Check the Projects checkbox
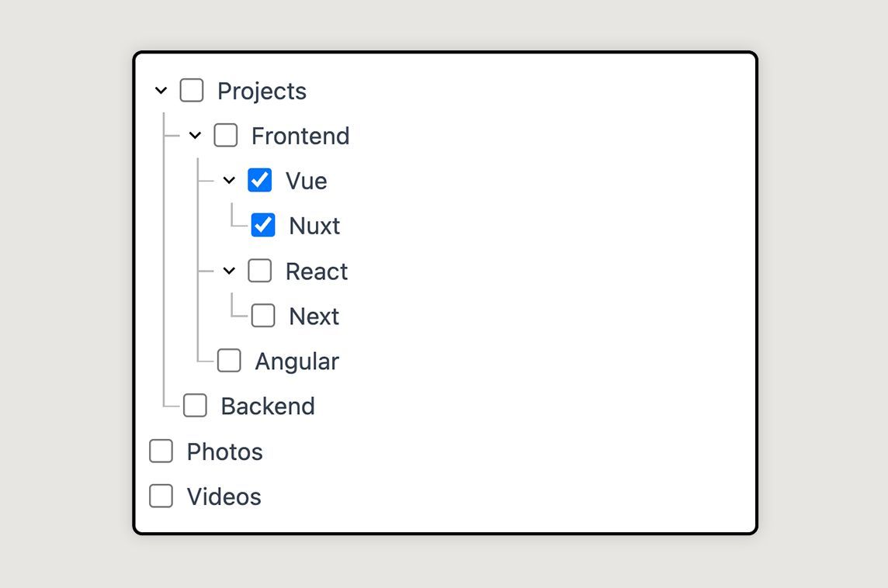888x588 pixels. pos(192,91)
